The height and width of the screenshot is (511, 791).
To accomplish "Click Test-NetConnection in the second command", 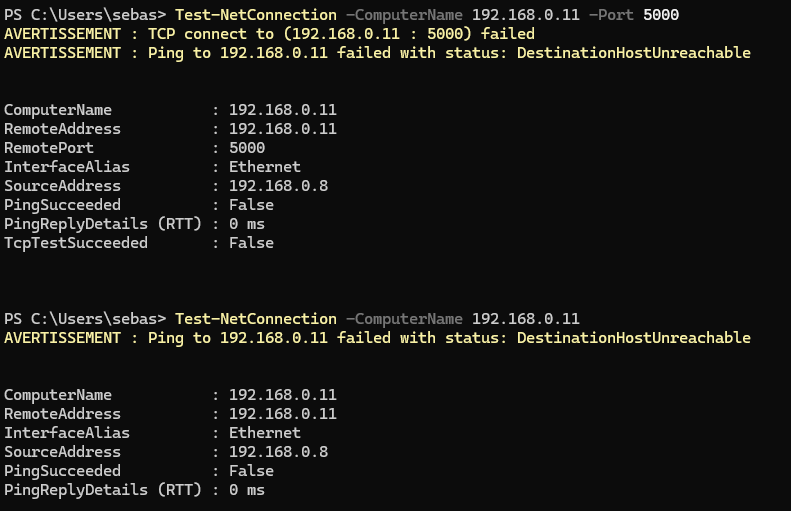I will point(255,319).
